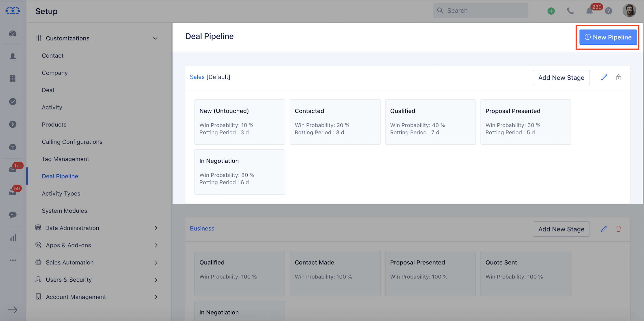Click the Search input field

(x=480, y=11)
